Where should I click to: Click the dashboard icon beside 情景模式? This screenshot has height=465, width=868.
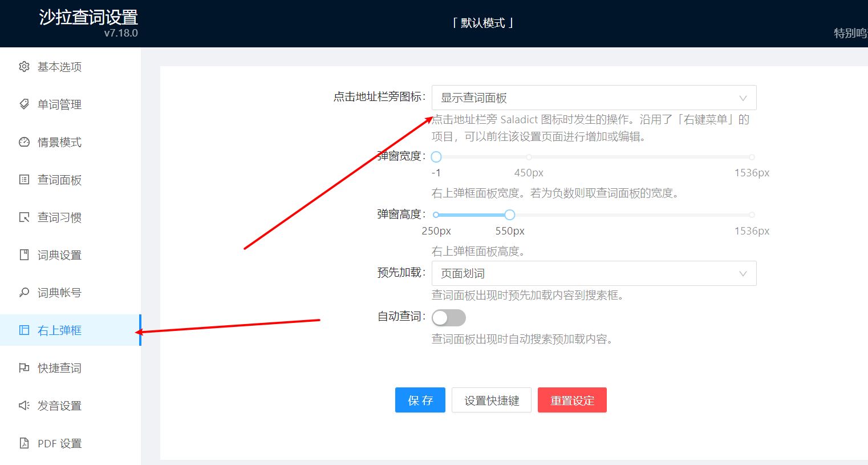coord(24,142)
